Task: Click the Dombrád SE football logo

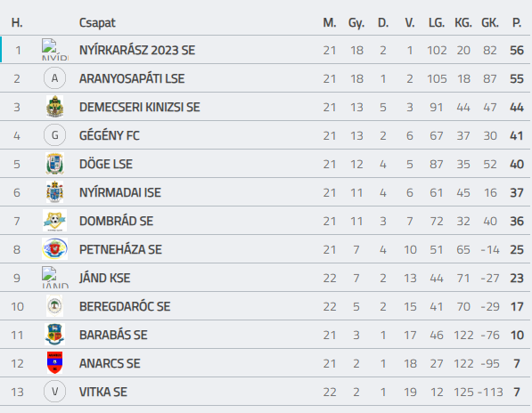Action: [54, 221]
